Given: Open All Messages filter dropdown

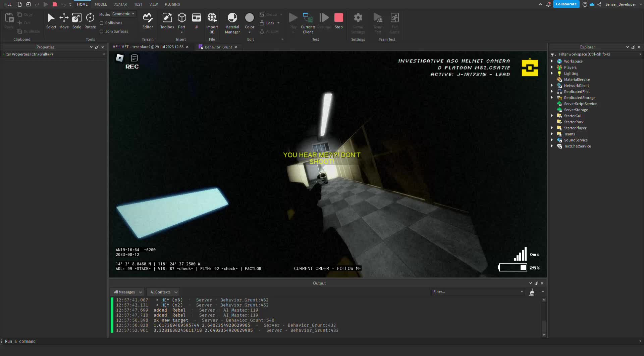Looking at the screenshot, I should coord(127,292).
